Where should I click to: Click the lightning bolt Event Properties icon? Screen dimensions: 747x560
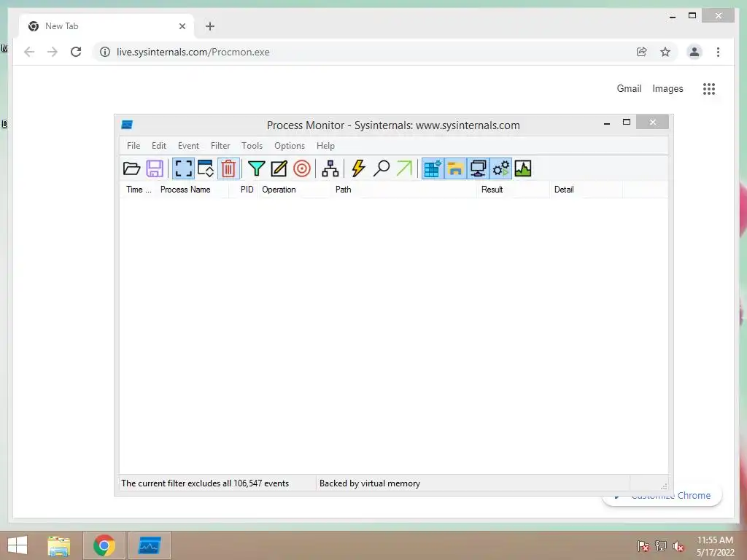(358, 168)
